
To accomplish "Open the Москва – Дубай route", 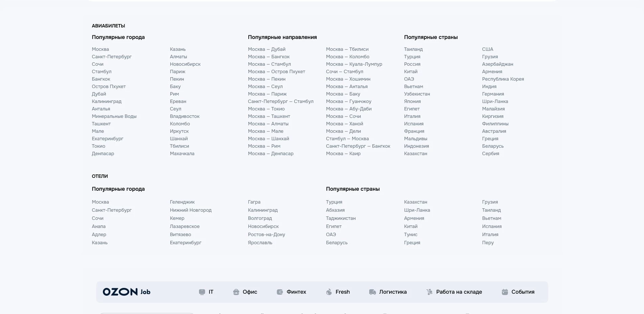I will coord(267,49).
